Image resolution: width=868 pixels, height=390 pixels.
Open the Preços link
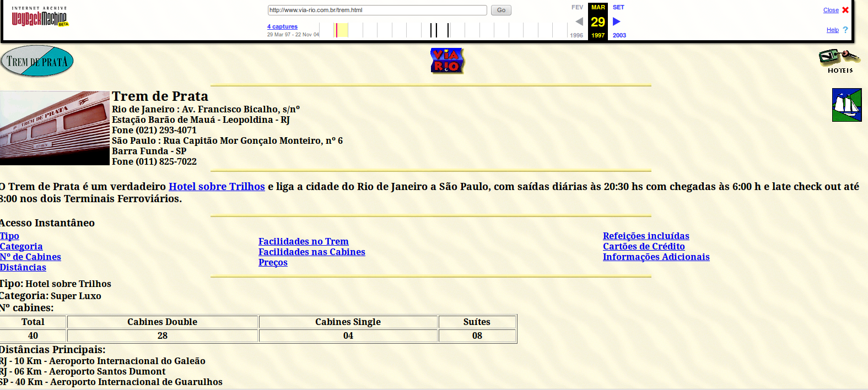tap(273, 262)
